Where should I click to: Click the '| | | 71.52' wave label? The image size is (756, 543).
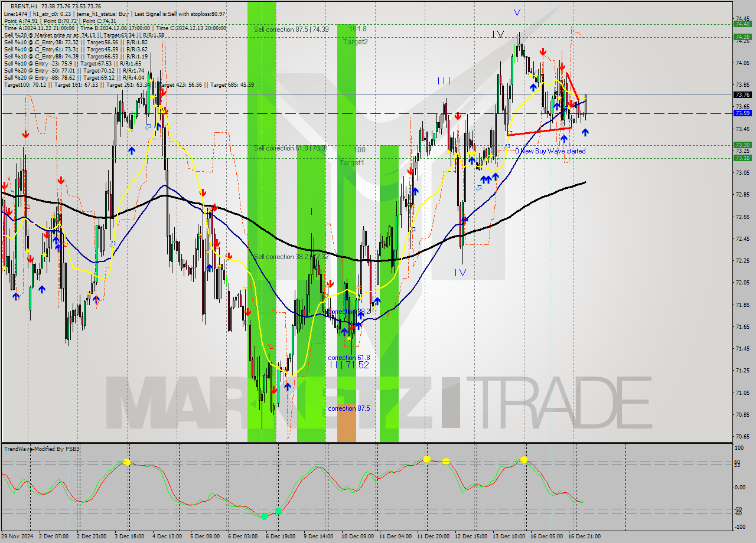[x=350, y=365]
